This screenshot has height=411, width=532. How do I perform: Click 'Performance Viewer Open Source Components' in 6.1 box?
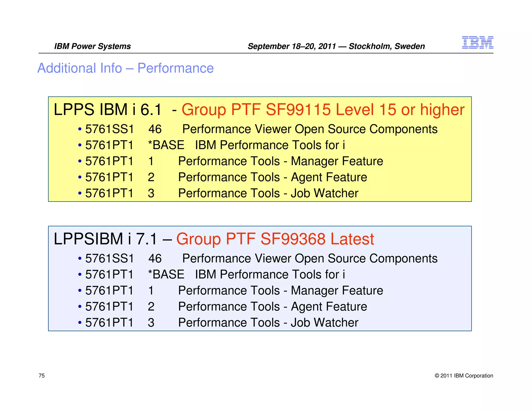click(310, 129)
